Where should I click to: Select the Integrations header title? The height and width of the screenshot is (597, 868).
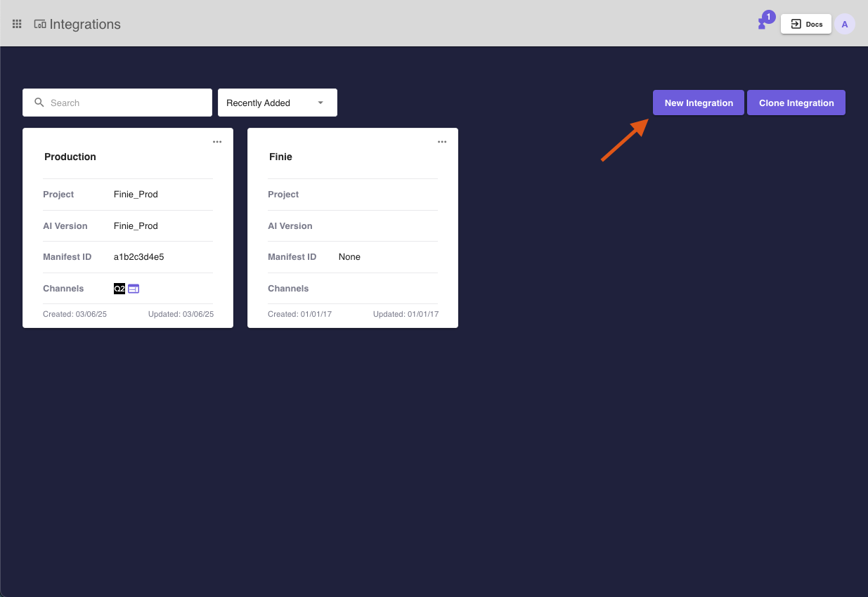[85, 25]
